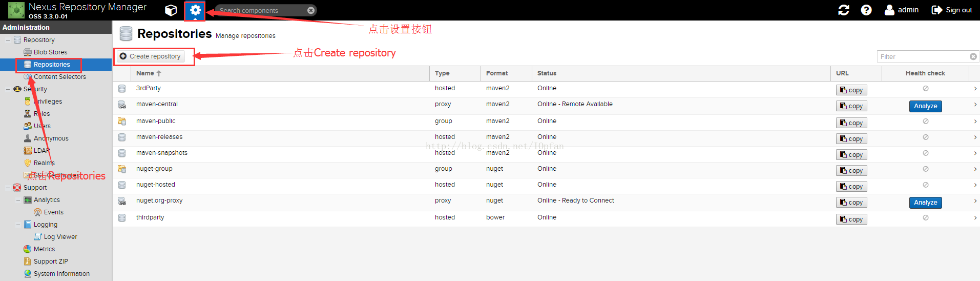Open the Help question mark icon
The width and height of the screenshot is (980, 281).
tap(866, 10)
